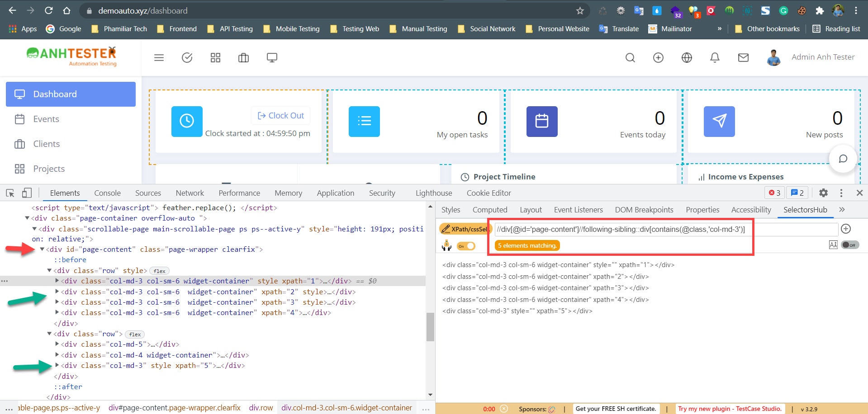Click the Elements panel vertical scrollbar

click(430, 328)
